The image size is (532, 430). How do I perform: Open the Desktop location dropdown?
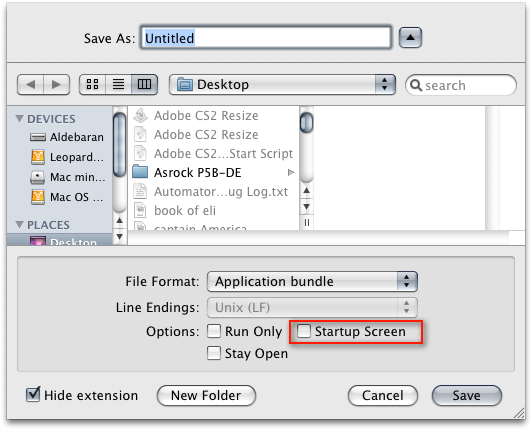tap(282, 85)
